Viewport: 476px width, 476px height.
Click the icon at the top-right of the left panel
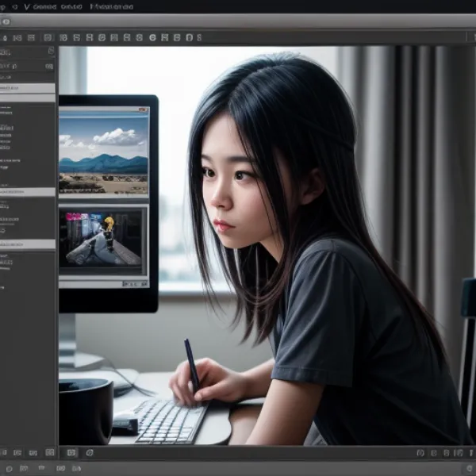coord(51,52)
